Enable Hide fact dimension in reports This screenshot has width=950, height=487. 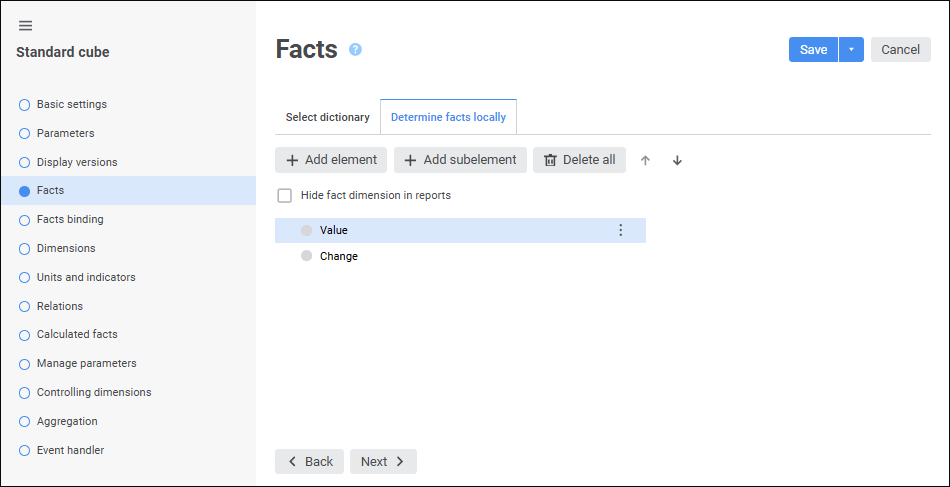(285, 196)
